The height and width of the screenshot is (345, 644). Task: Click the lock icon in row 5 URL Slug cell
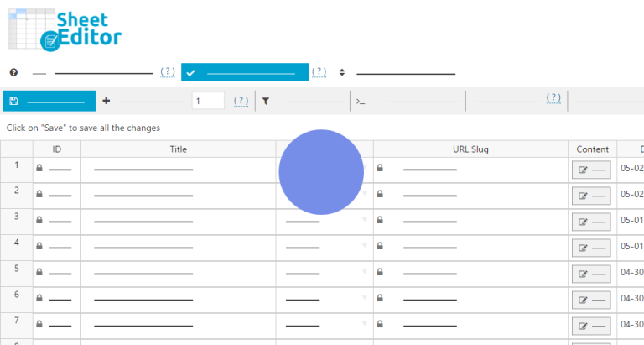pos(380,272)
